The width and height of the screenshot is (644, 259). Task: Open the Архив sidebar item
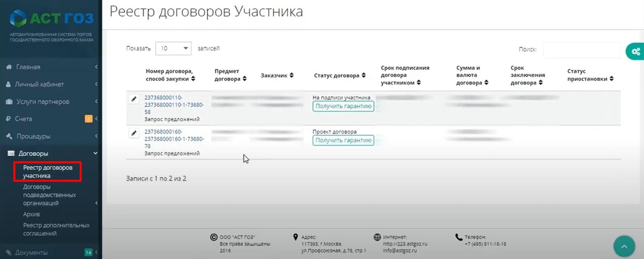click(x=31, y=214)
